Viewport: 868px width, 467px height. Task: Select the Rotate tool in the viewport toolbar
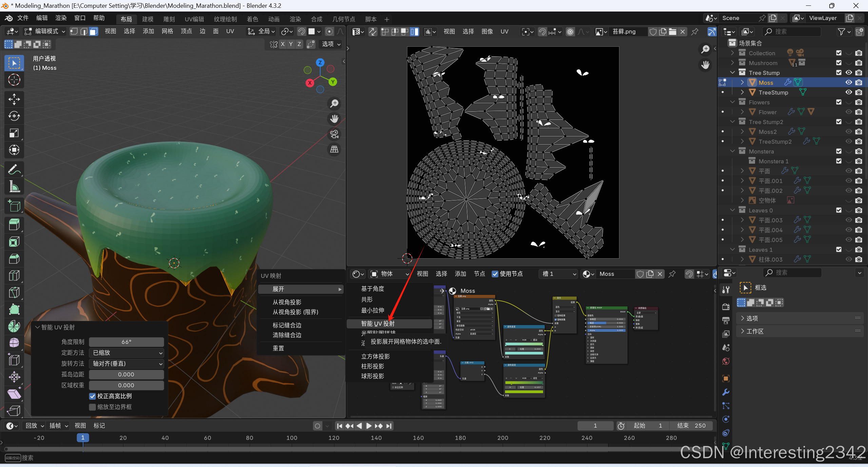click(14, 116)
